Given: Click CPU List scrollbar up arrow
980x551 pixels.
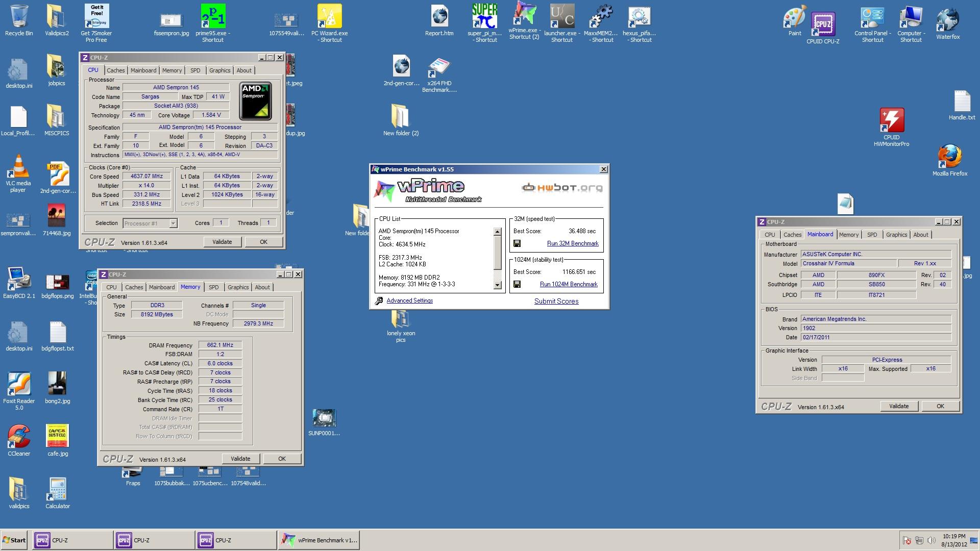Looking at the screenshot, I should (x=498, y=232).
